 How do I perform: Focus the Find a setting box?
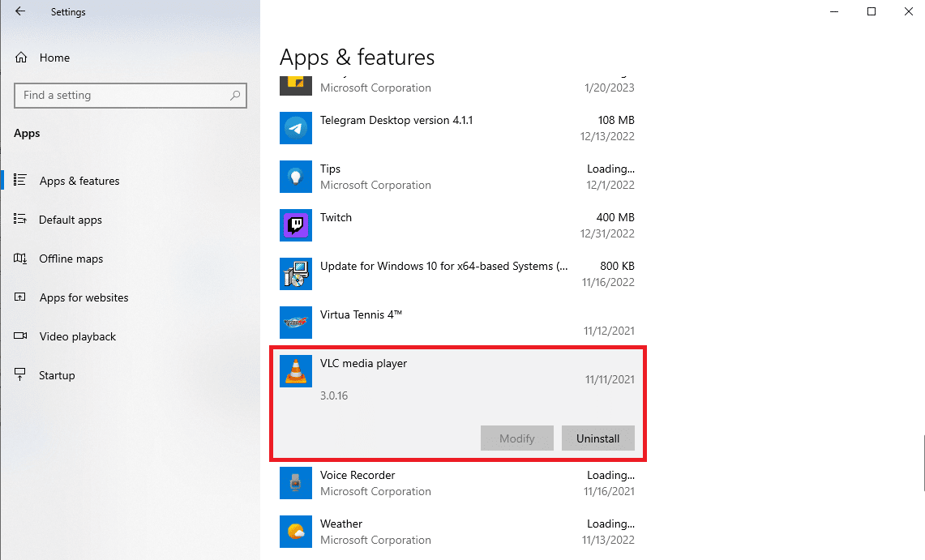coord(131,96)
